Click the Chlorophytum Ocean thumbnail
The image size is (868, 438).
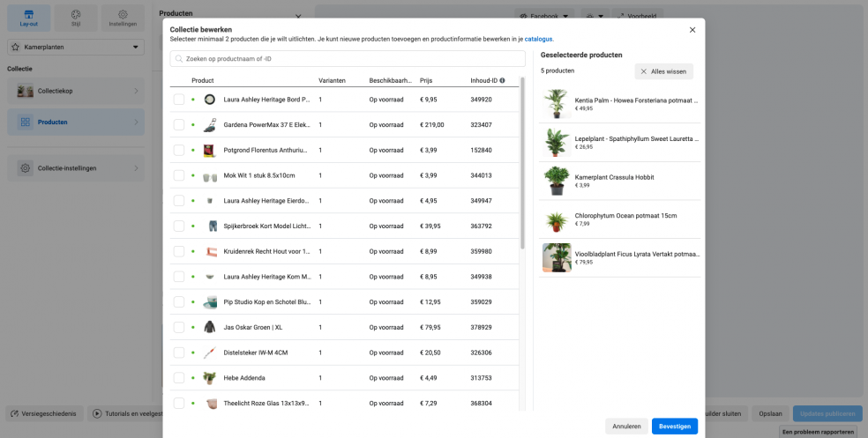(x=557, y=219)
